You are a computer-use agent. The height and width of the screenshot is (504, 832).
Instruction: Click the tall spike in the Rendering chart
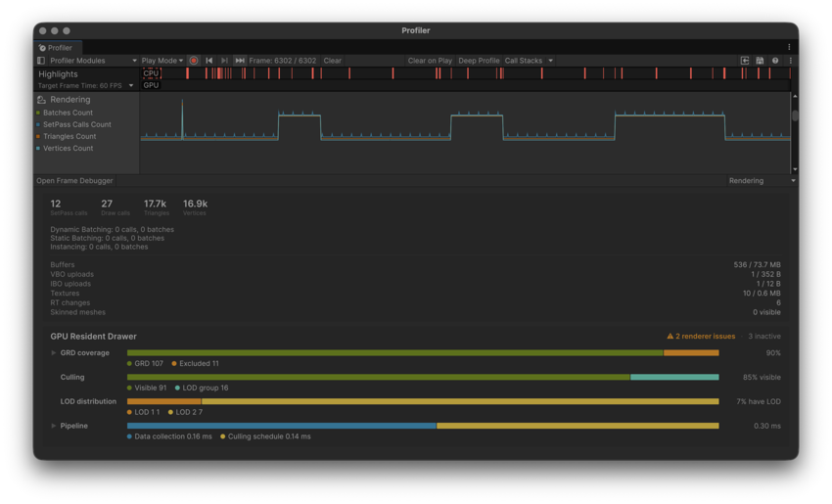click(x=182, y=119)
